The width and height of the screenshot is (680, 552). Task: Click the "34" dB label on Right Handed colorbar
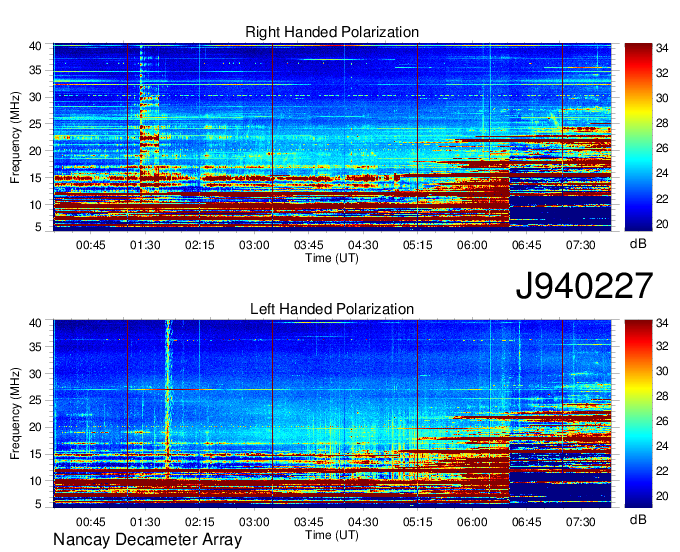click(662, 48)
